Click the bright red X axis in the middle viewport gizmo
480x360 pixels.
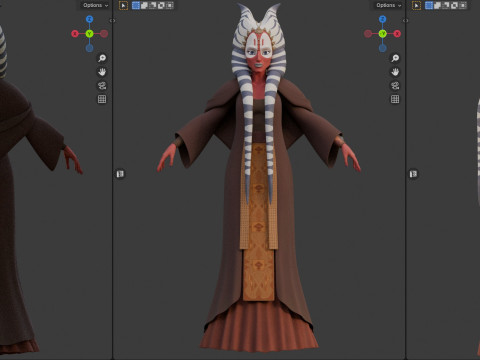tap(397, 34)
